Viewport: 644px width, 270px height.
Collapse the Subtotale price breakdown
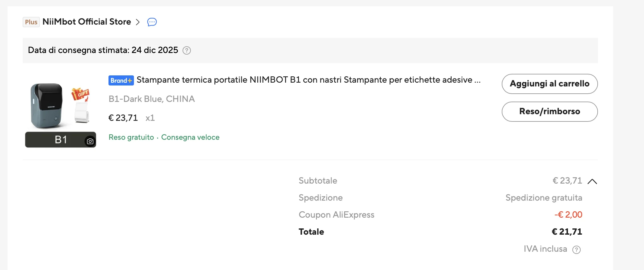point(592,181)
